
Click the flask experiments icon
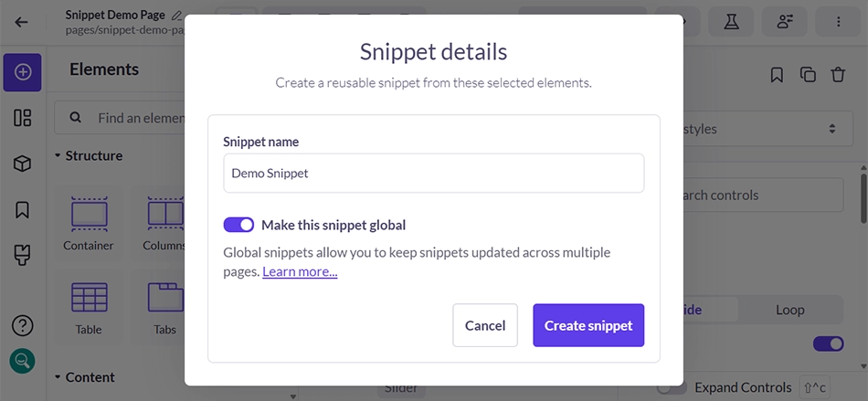[732, 22]
